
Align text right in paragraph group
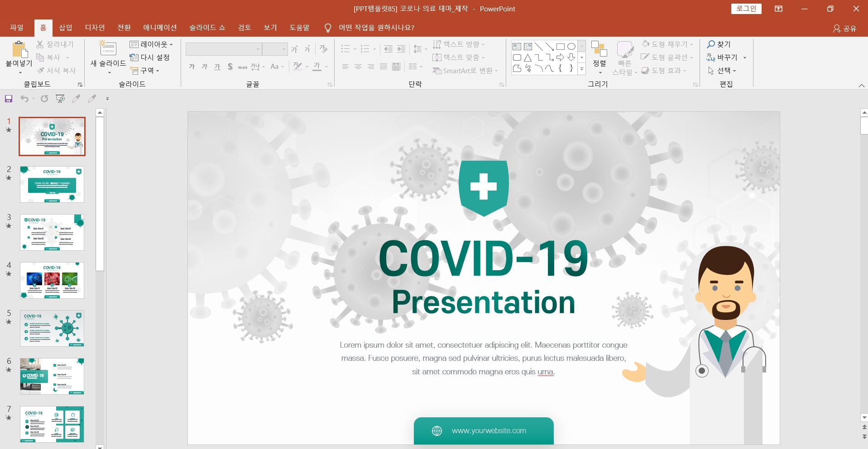tap(371, 67)
